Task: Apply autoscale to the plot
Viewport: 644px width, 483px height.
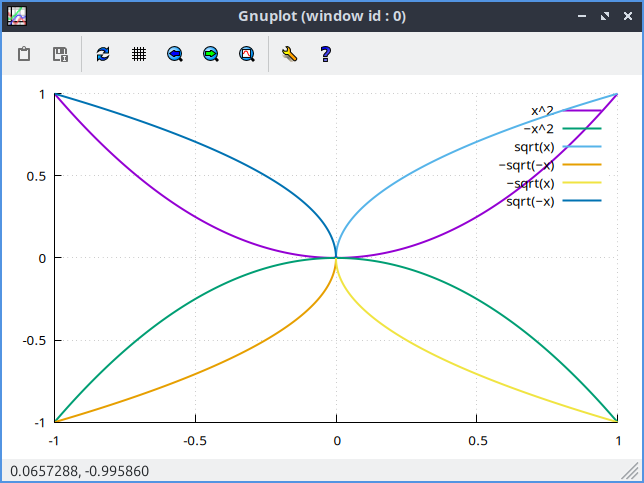Action: coord(247,54)
